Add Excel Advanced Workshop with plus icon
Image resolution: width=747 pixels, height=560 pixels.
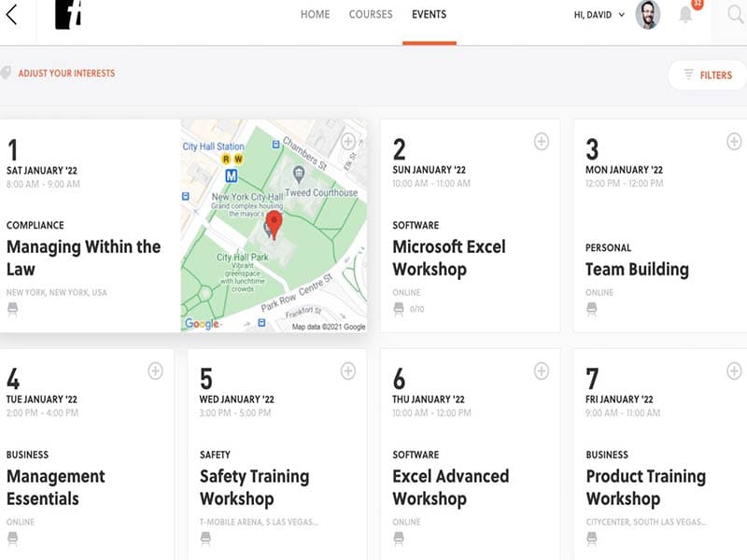click(541, 371)
